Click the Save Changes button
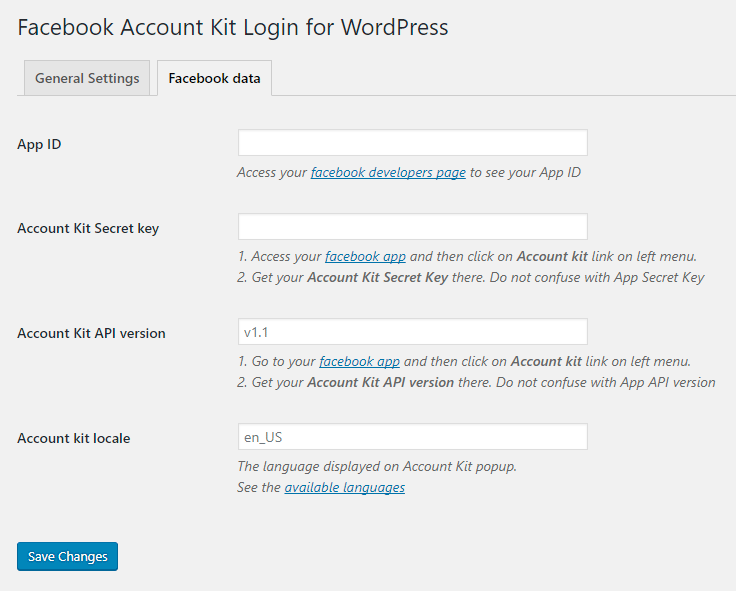The width and height of the screenshot is (736, 591). click(x=68, y=557)
